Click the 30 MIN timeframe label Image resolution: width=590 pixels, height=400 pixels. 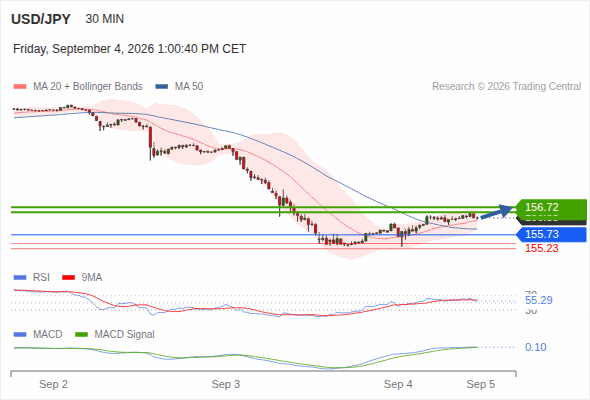(x=105, y=19)
